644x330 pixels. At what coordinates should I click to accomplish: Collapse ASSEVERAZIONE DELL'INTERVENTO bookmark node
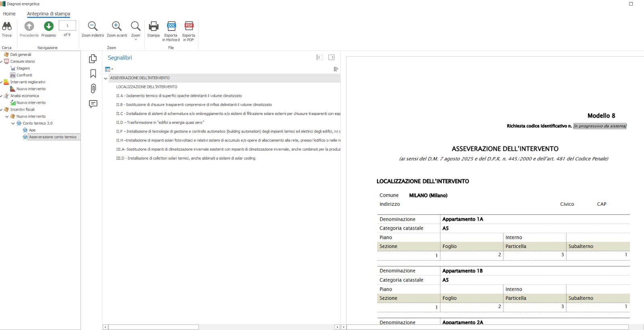(x=106, y=78)
